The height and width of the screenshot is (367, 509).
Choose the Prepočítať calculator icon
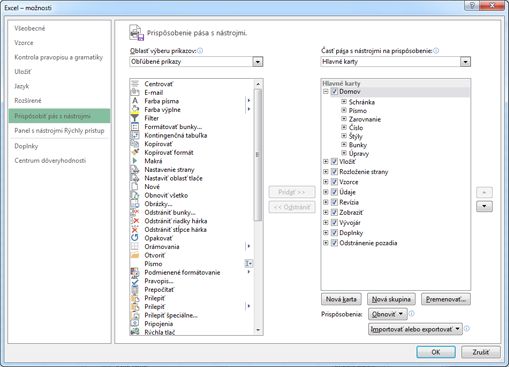coord(135,289)
